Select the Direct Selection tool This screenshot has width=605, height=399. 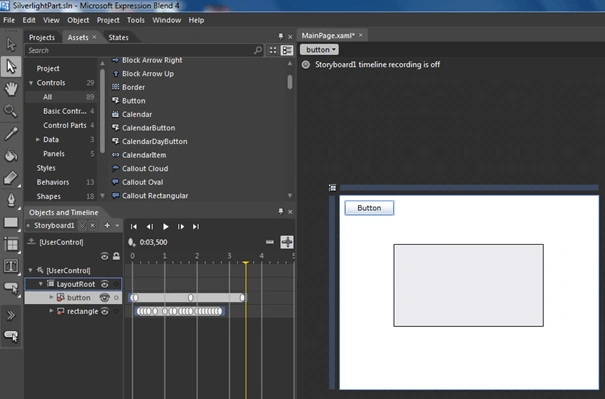tap(11, 66)
